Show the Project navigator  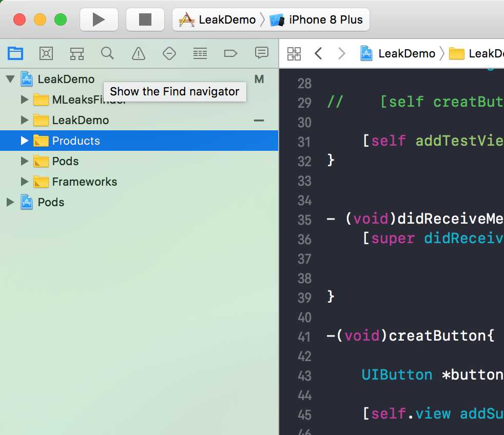coord(15,53)
